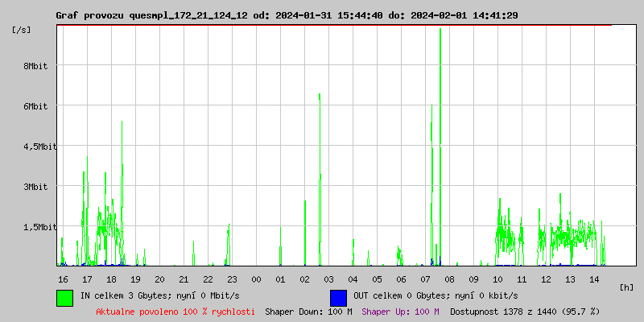Click the purple 'Shaper Up: 100 M' text
The image size is (644, 322).
tap(400, 311)
